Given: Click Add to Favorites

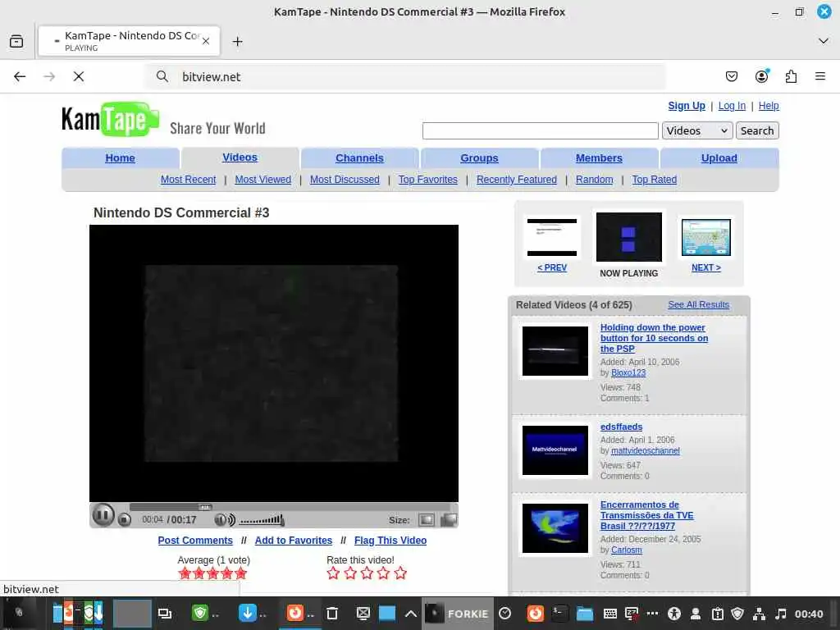Looking at the screenshot, I should click(x=293, y=540).
